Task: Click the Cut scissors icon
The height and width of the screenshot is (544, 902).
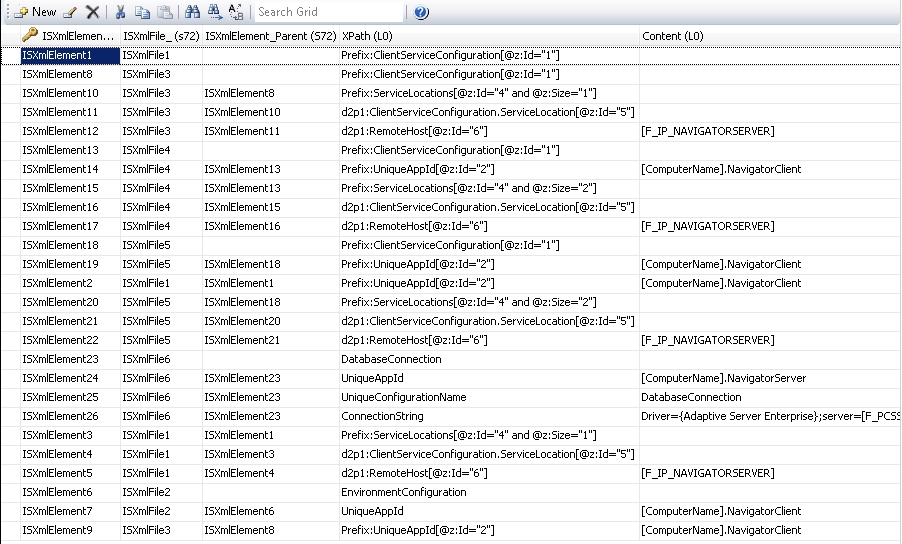Action: pos(121,12)
